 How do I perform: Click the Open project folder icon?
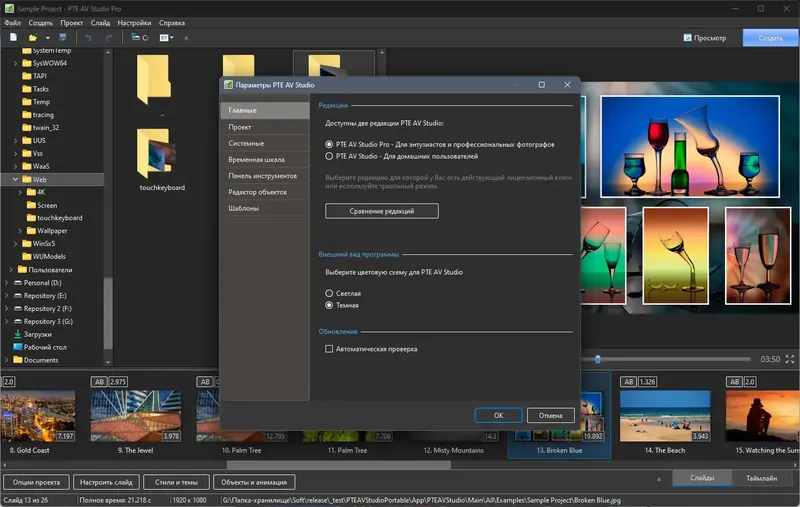34,38
